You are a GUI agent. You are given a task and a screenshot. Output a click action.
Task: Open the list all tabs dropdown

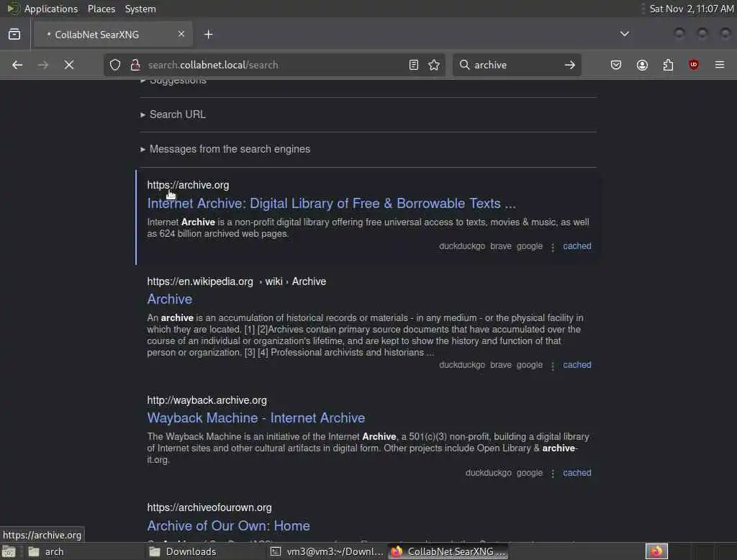[624, 34]
